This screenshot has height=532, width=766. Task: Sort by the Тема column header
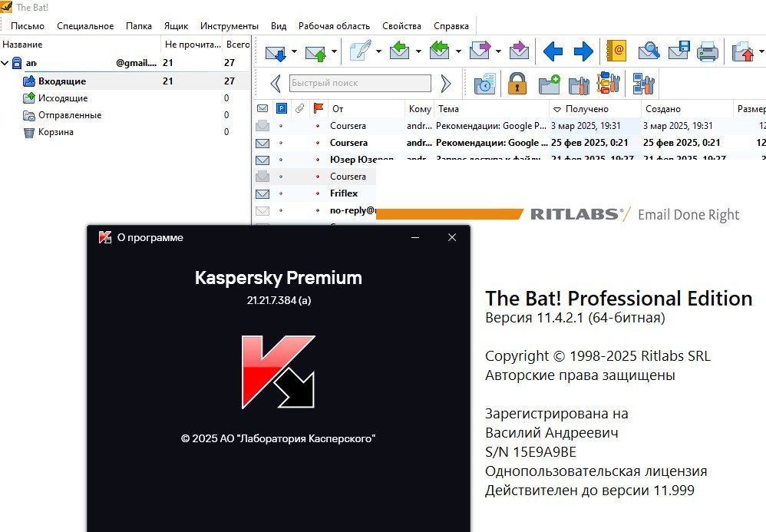[x=491, y=108]
